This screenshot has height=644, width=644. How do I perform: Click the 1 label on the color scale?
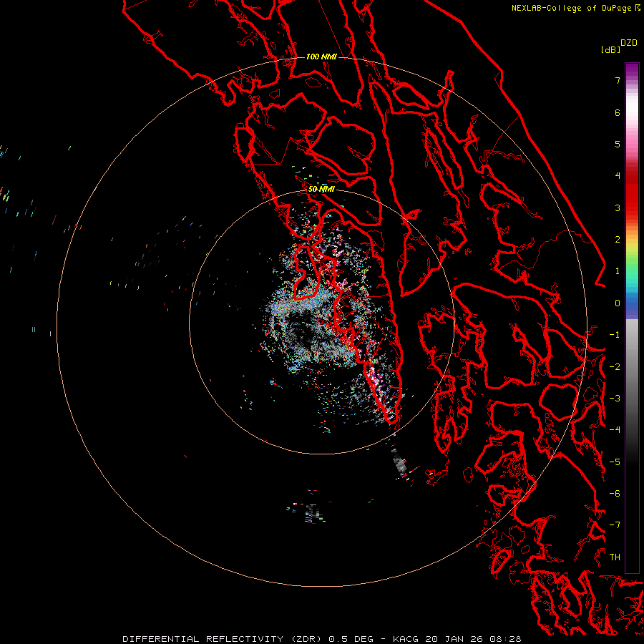[618, 271]
